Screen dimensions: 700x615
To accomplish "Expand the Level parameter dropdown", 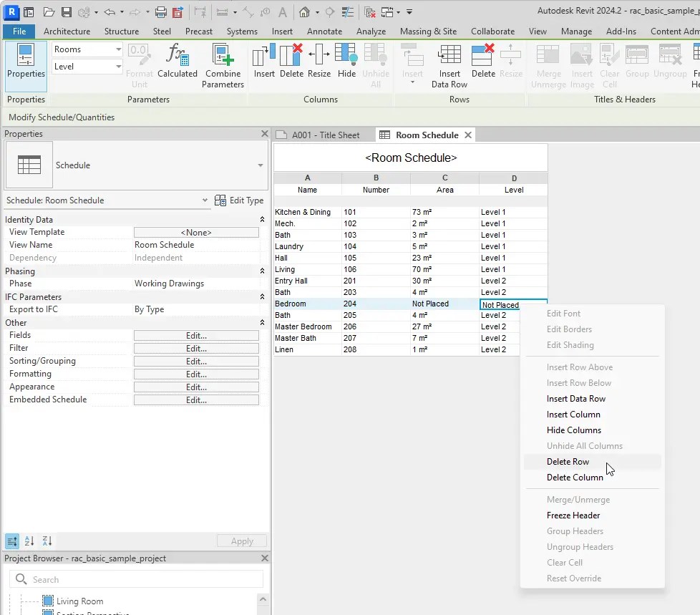I will (120, 66).
